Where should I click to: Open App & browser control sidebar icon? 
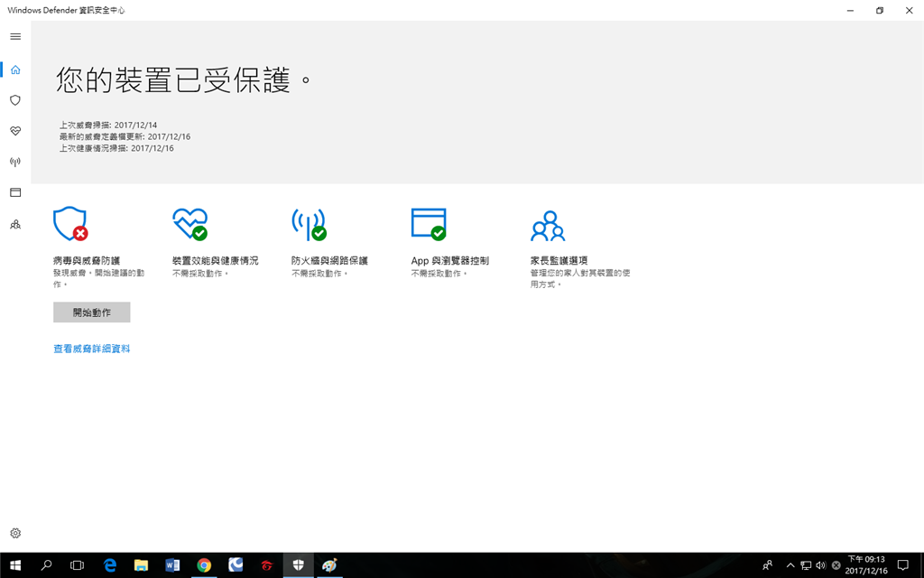pyautogui.click(x=15, y=192)
